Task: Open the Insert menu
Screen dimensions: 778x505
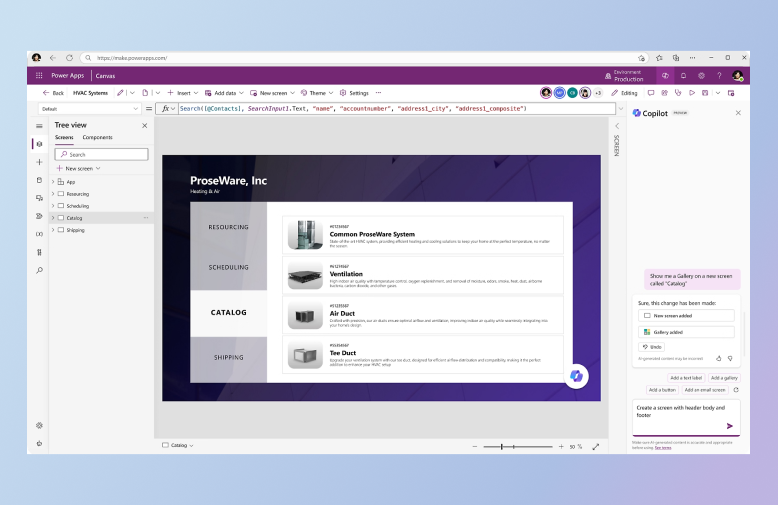Action: (183, 93)
